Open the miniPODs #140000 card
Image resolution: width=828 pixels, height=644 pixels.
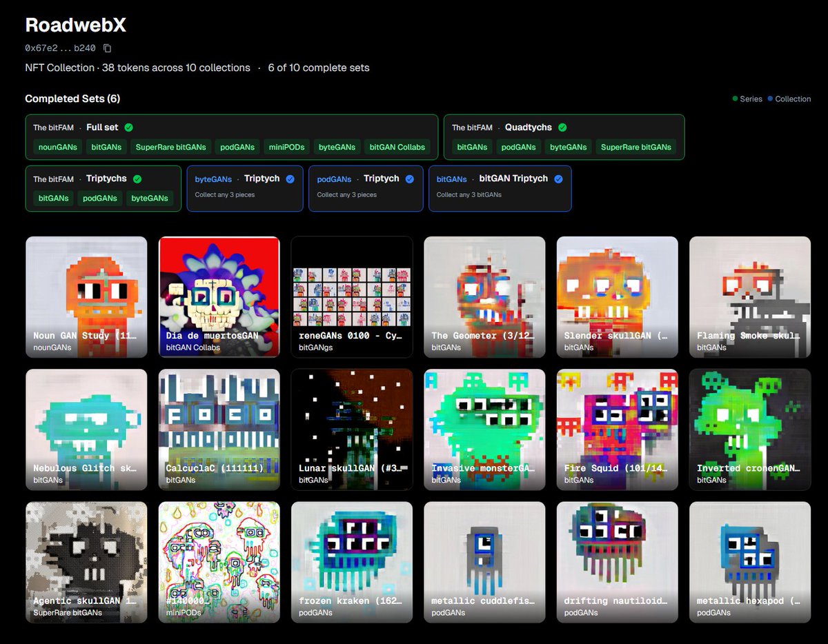point(219,562)
